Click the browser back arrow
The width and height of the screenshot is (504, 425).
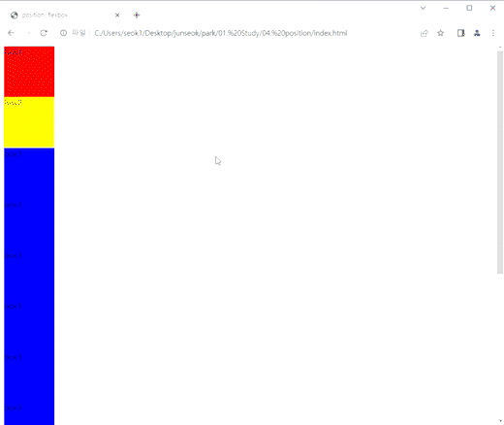(x=11, y=33)
